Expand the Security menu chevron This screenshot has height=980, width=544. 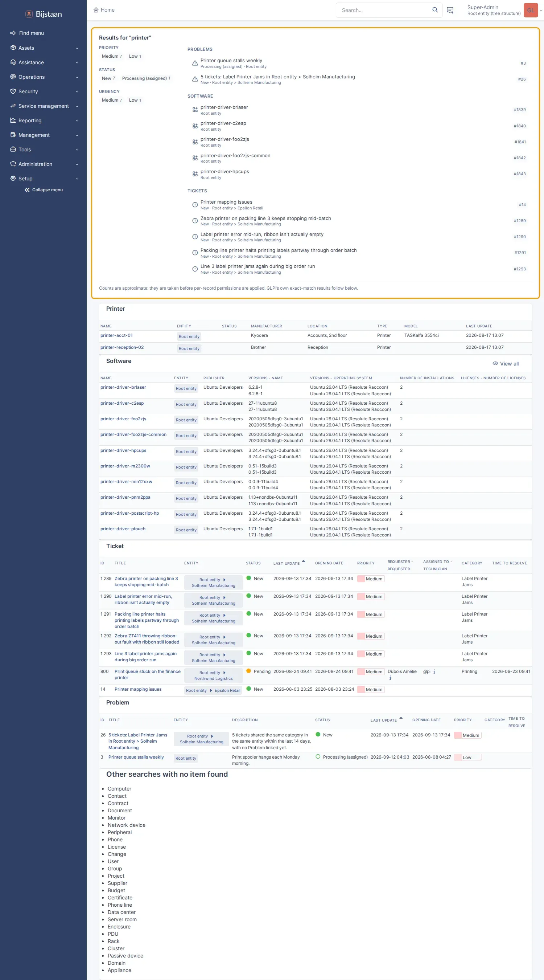pos(77,91)
